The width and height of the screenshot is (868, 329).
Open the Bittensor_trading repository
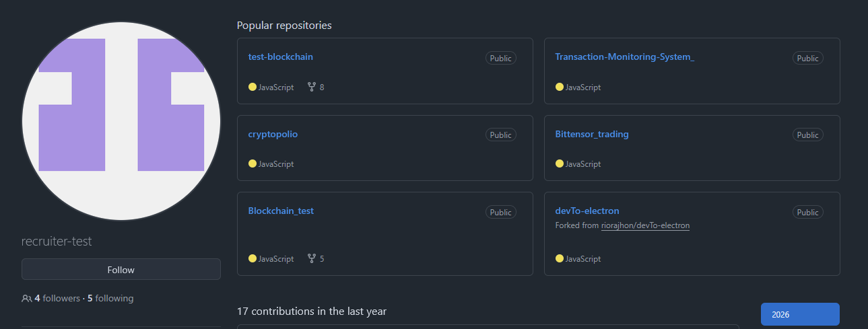tap(591, 134)
